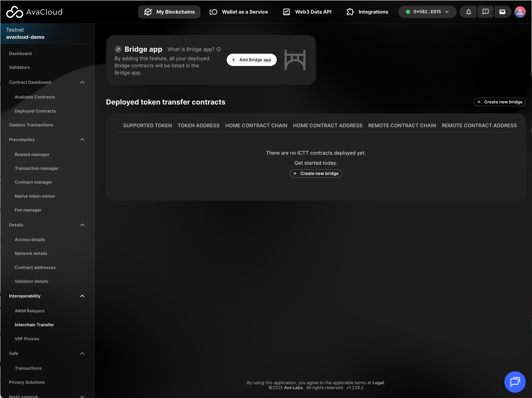Select AWM Relayers in the sidebar
532x398 pixels.
tap(30, 311)
